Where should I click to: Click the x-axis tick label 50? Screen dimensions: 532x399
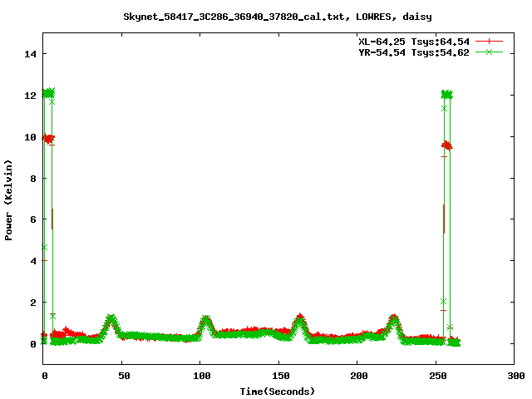point(124,376)
